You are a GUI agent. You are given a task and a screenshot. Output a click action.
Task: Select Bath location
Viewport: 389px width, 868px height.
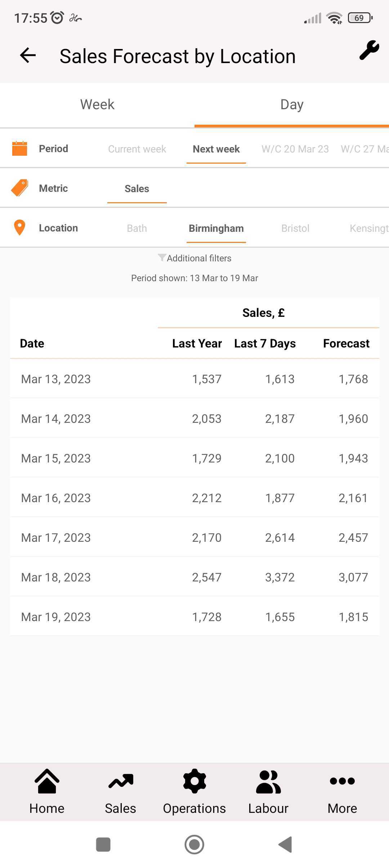[x=137, y=228]
